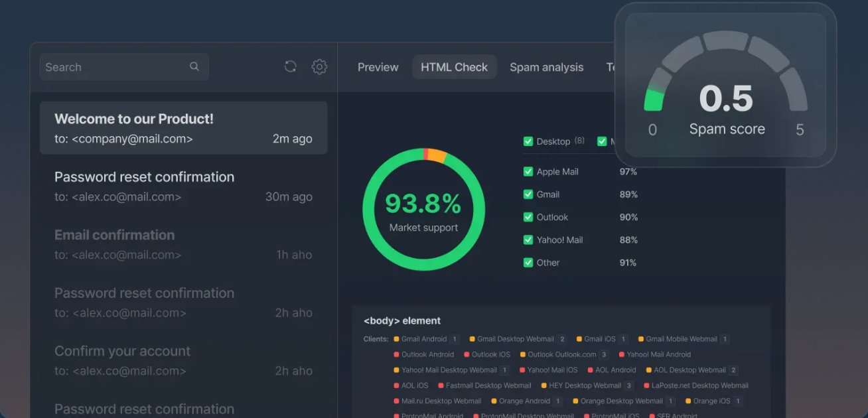This screenshot has width=868, height=418.
Task: Click the 1h aho timestamp
Action: (294, 255)
